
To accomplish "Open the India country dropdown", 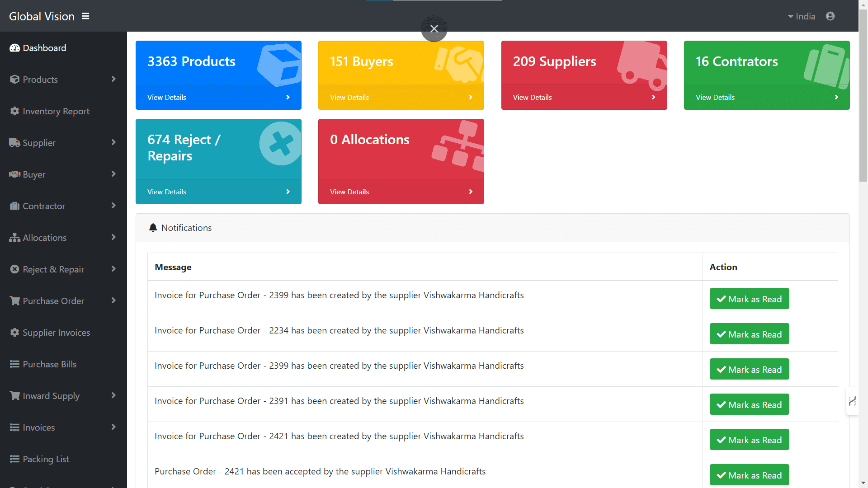I will point(802,16).
